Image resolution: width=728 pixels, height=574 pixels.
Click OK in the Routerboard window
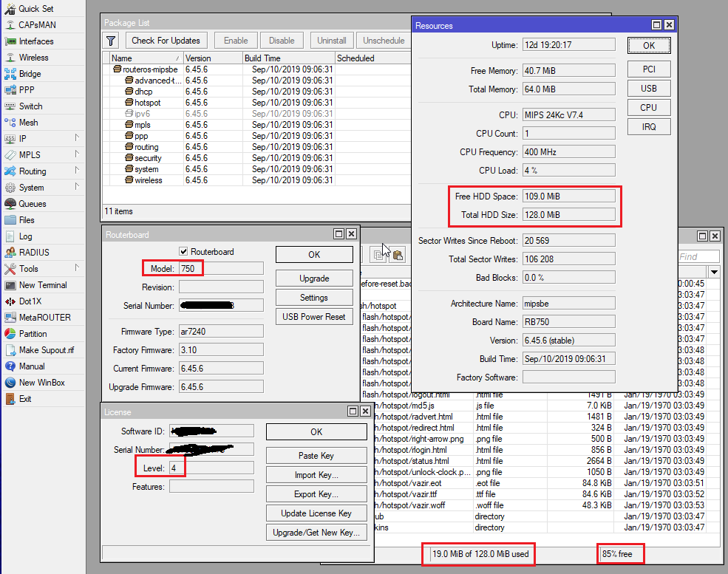tap(314, 255)
